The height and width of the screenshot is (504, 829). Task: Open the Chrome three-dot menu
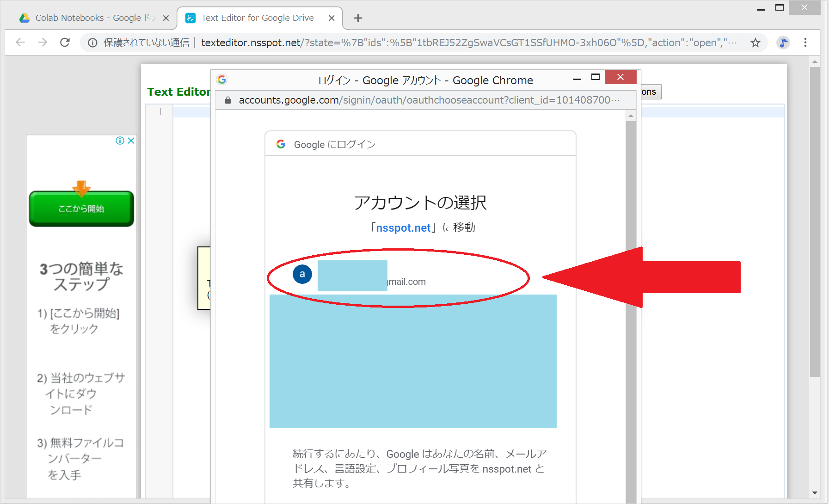click(805, 43)
